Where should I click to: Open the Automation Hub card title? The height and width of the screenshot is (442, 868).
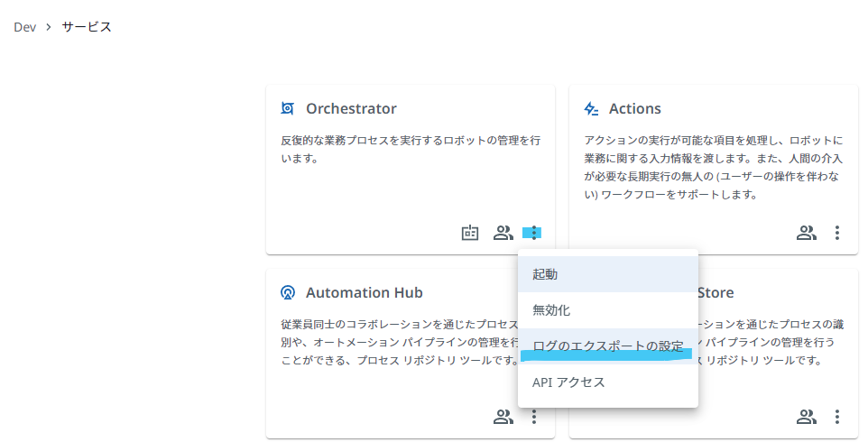(365, 292)
